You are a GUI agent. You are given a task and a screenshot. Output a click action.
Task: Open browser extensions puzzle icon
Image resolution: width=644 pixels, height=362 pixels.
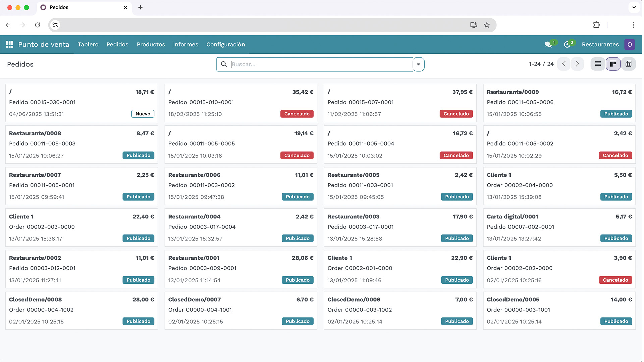pos(596,25)
